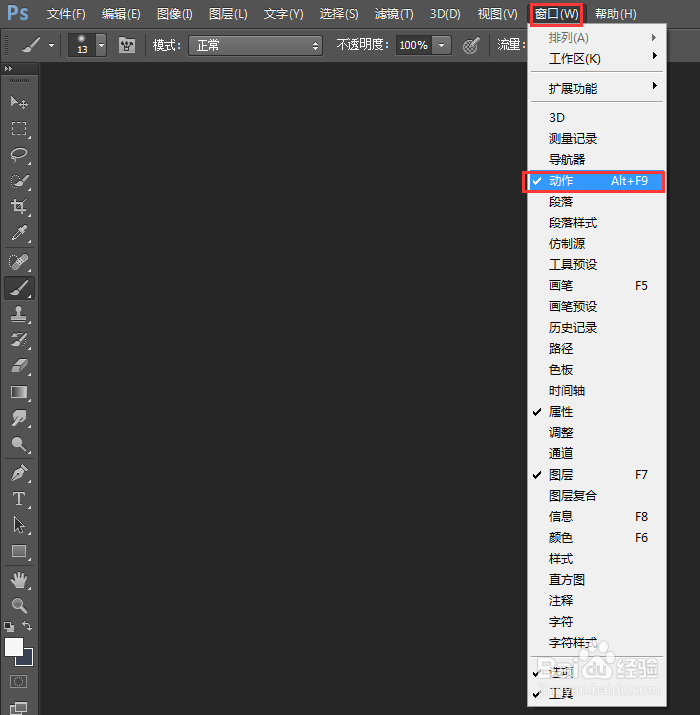Open the 编辑(E) menu
The image size is (700, 715).
[121, 14]
